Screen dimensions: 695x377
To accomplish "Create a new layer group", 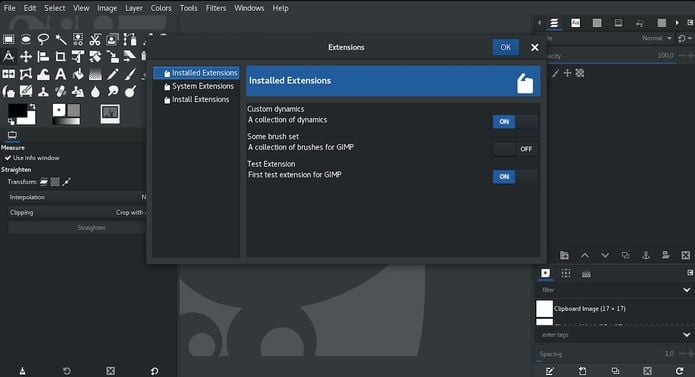I will click(x=564, y=255).
